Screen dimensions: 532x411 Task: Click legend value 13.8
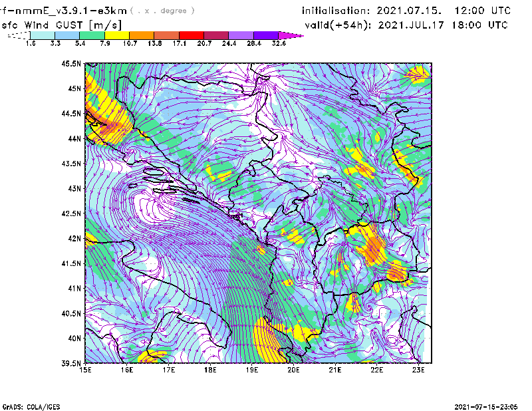click(x=155, y=43)
